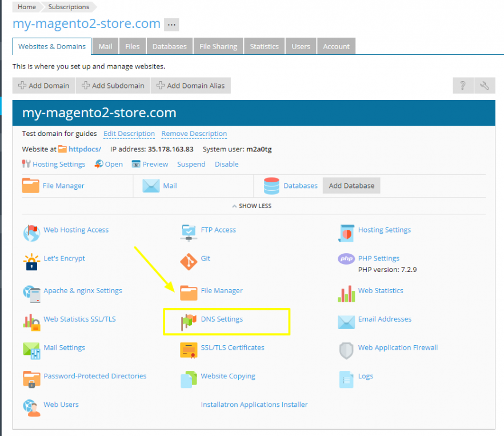Screen dimensions: 504x436
Task: Open the File Sharing tab
Action: pos(218,46)
